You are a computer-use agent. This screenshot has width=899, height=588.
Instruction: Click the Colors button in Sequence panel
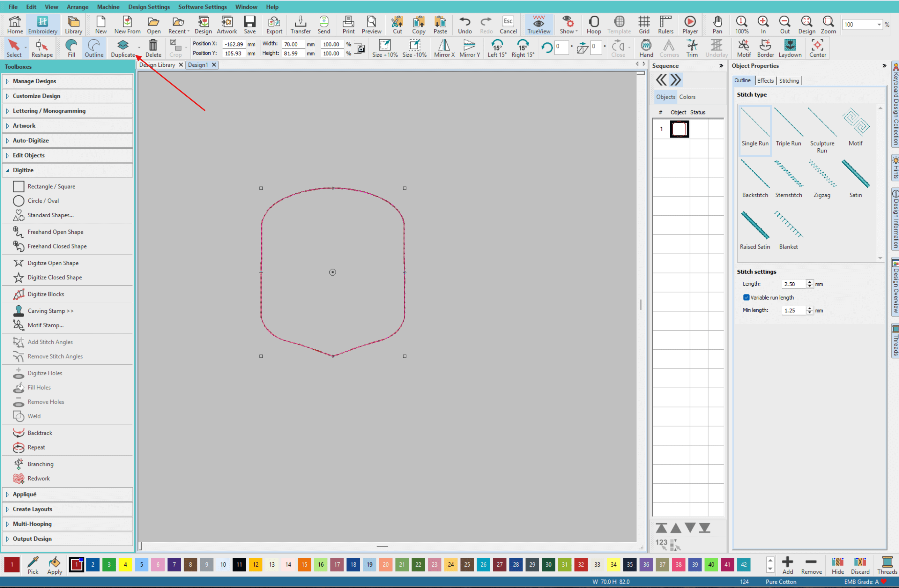click(687, 97)
